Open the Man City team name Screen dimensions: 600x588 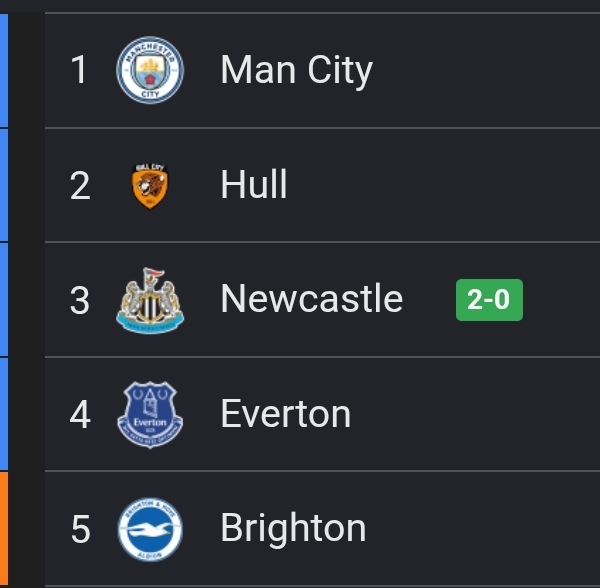click(x=297, y=70)
